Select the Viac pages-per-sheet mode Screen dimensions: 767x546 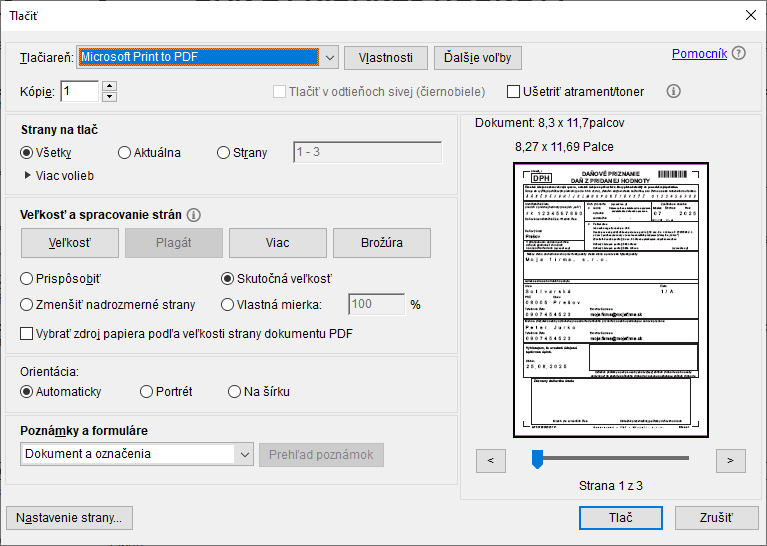click(277, 243)
